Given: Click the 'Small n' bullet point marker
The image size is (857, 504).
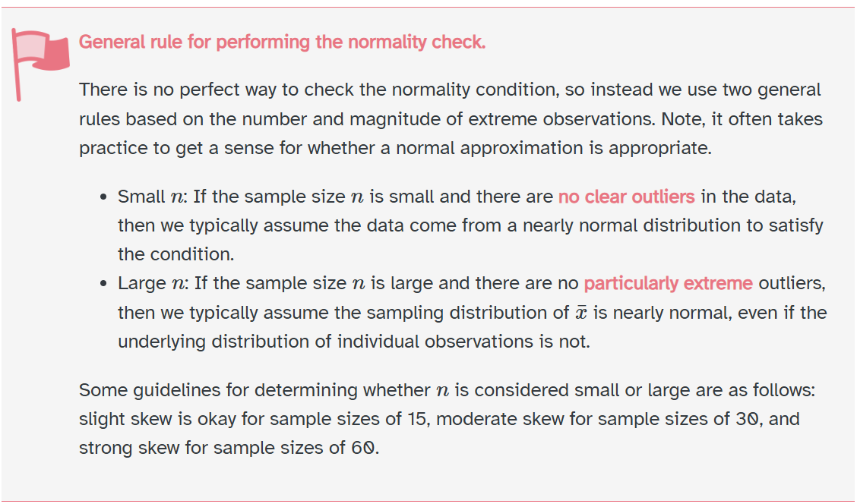Looking at the screenshot, I should 103,198.
